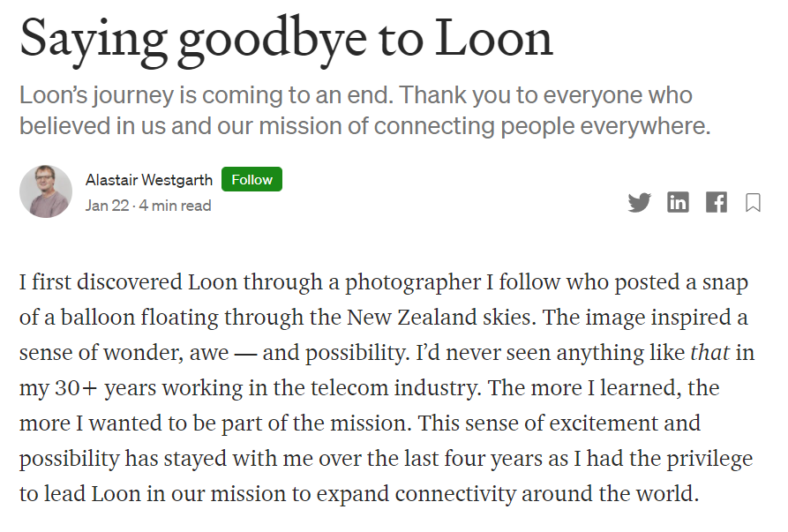The height and width of the screenshot is (532, 788).
Task: Share the article on LinkedIn
Action: point(678,203)
